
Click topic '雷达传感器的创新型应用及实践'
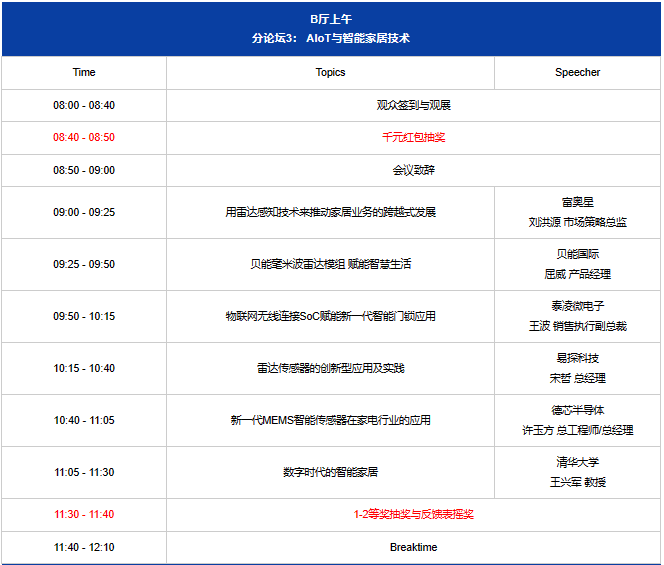[x=330, y=368]
